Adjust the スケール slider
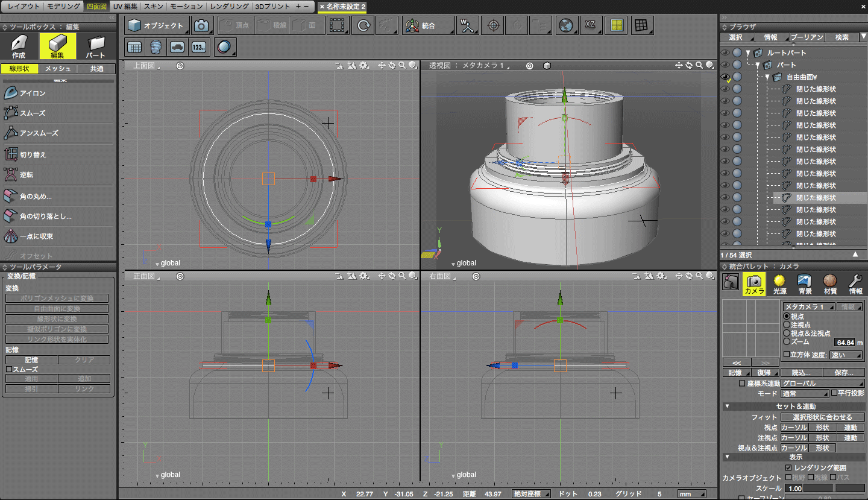Screen dimensions: 868x500 click(834, 489)
